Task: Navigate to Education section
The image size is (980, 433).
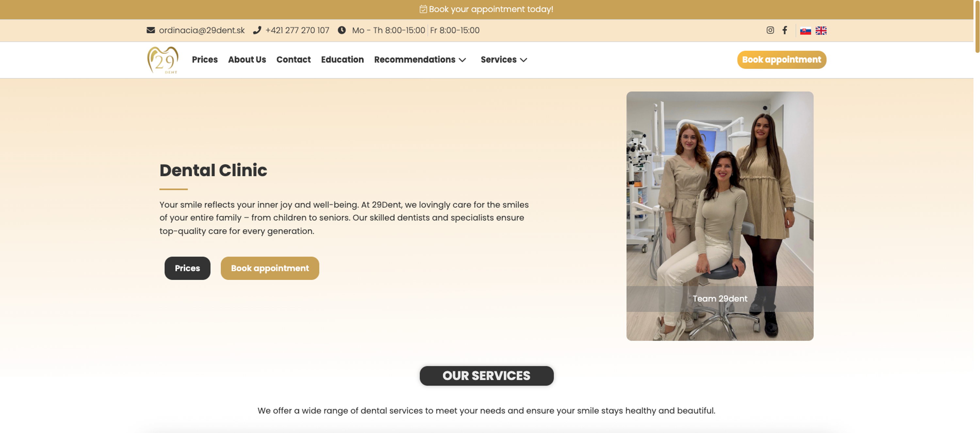Action: tap(342, 60)
